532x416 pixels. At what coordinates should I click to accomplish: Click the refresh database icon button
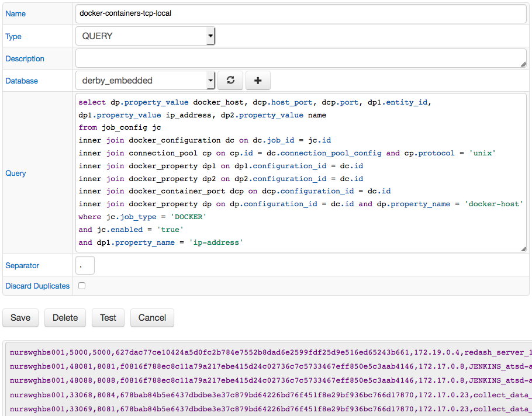230,81
